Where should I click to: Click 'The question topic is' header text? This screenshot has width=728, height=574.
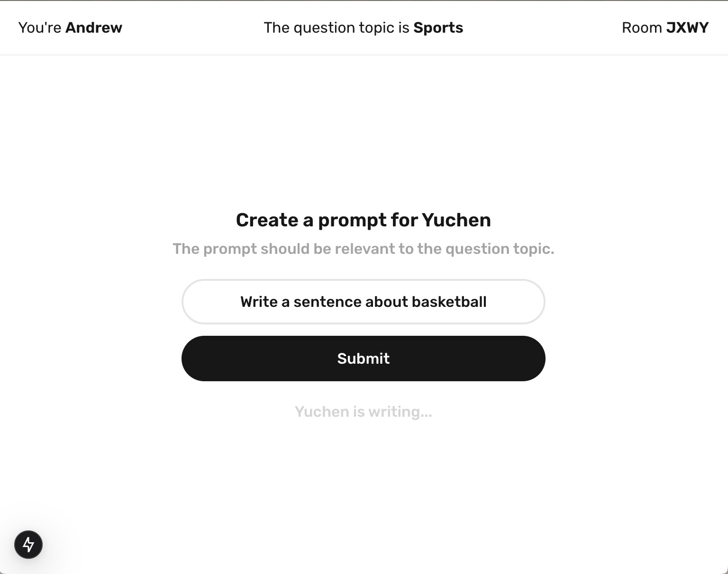(337, 27)
